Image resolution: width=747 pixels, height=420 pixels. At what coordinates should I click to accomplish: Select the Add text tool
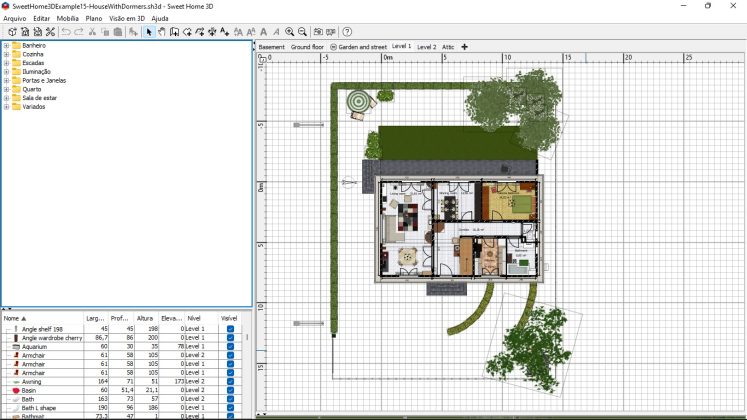(224, 32)
